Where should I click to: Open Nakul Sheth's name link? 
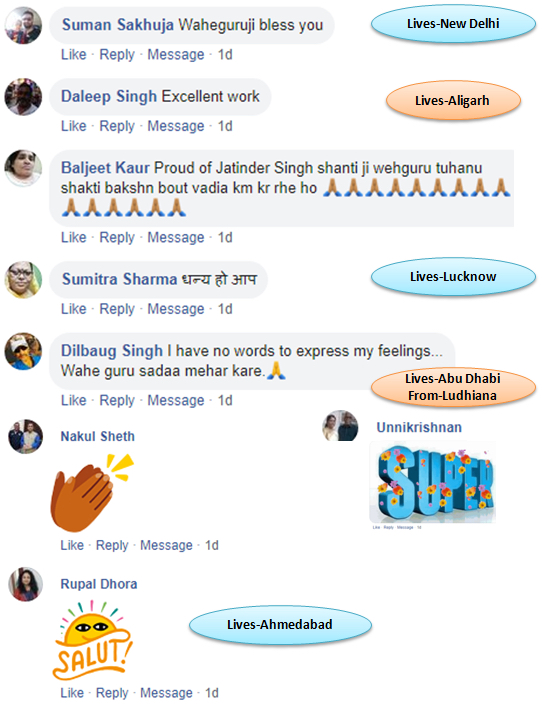click(x=98, y=436)
